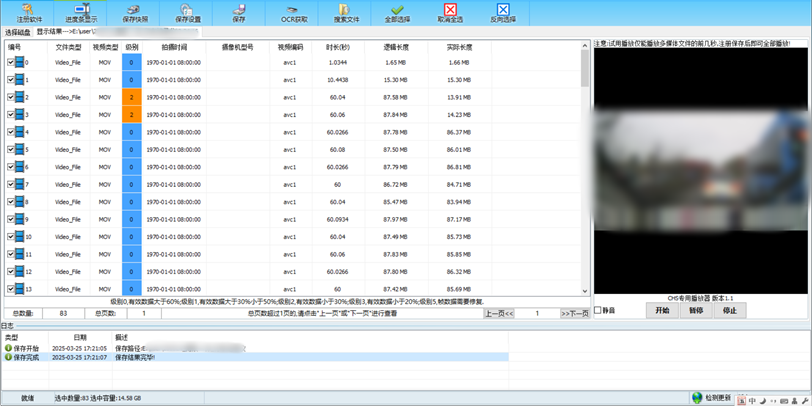Click the 开始 start playback button

click(662, 311)
